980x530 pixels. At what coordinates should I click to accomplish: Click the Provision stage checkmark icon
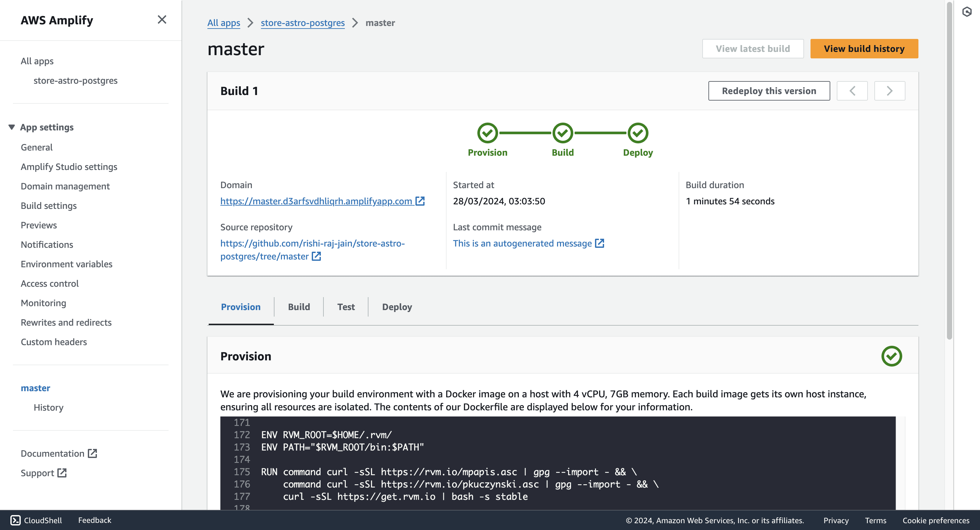pyautogui.click(x=487, y=133)
